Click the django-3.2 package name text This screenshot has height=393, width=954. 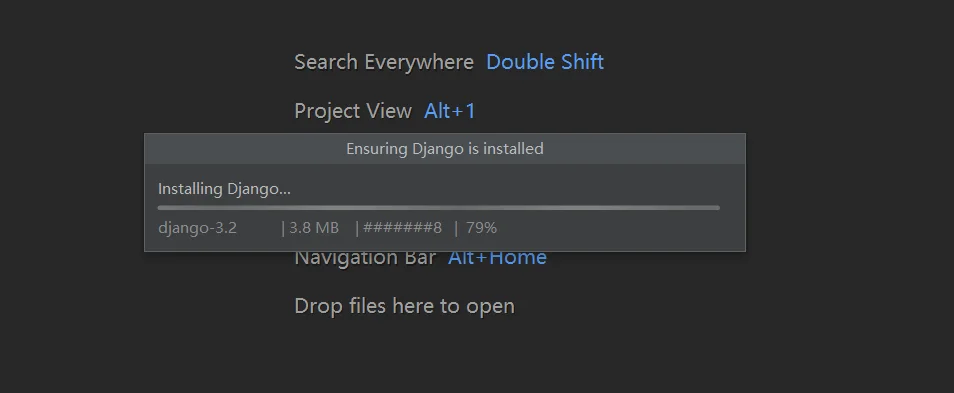[197, 228]
